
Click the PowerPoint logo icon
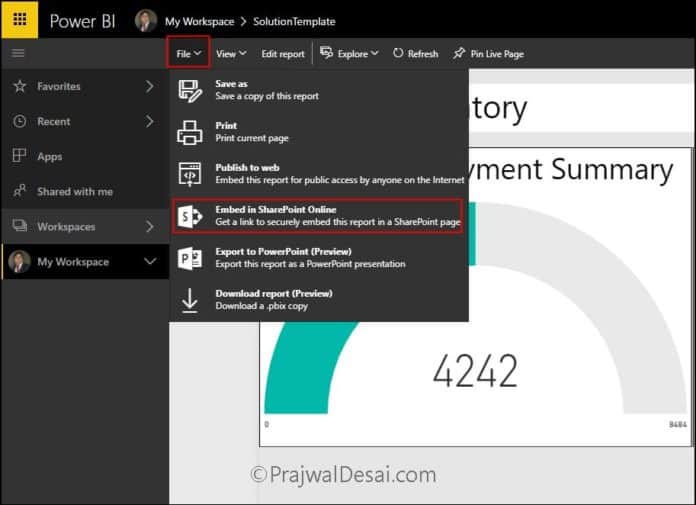[190, 258]
